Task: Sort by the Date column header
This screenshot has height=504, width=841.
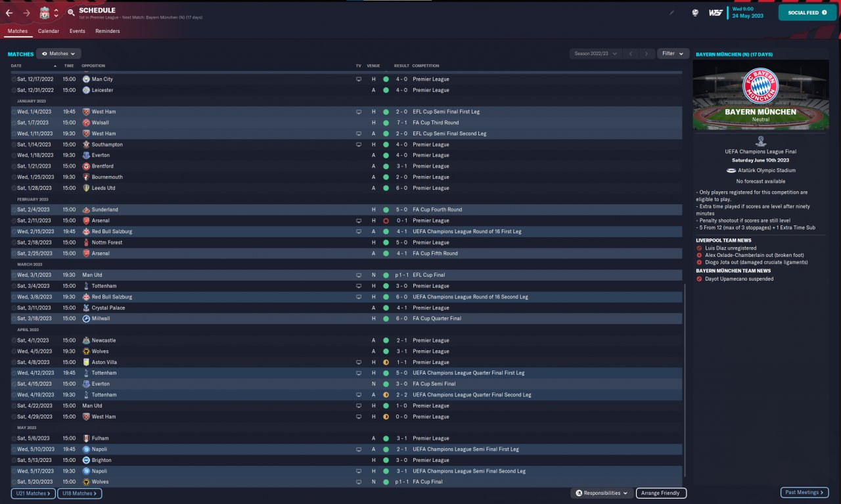Action: (x=16, y=66)
